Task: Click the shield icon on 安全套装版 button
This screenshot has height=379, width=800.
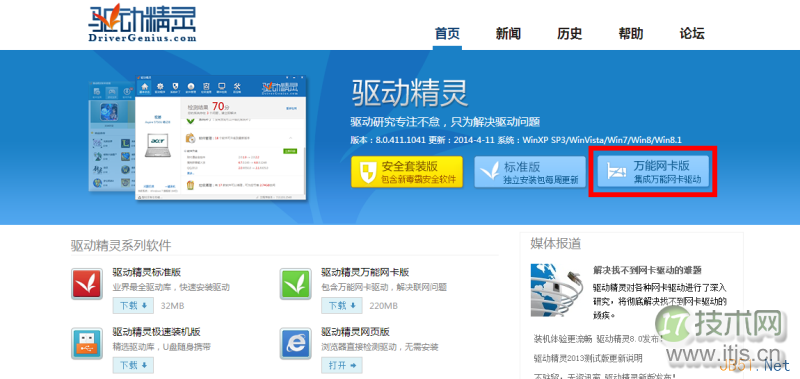Action: (x=366, y=172)
